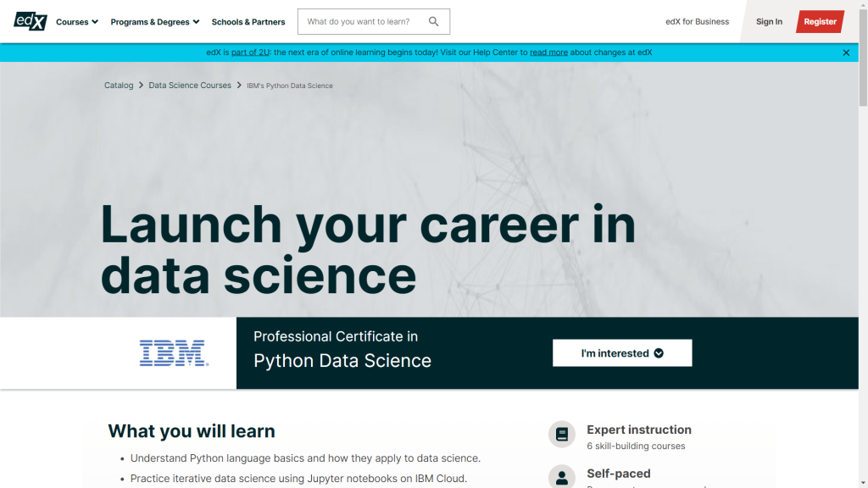Click the Sign In button
Image resolution: width=868 pixels, height=488 pixels.
pos(769,21)
